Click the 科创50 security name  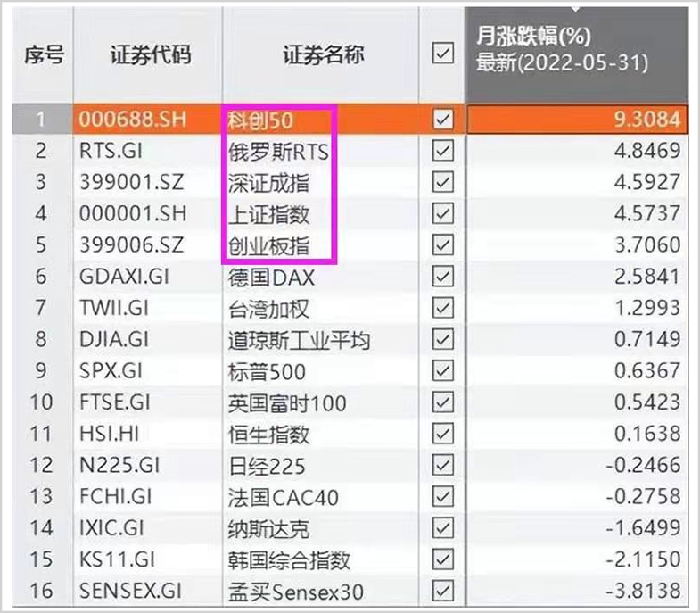point(260,120)
